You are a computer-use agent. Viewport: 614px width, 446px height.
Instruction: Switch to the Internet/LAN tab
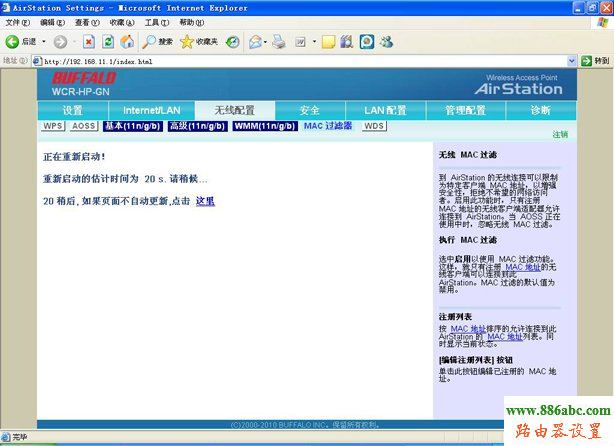coord(151,110)
